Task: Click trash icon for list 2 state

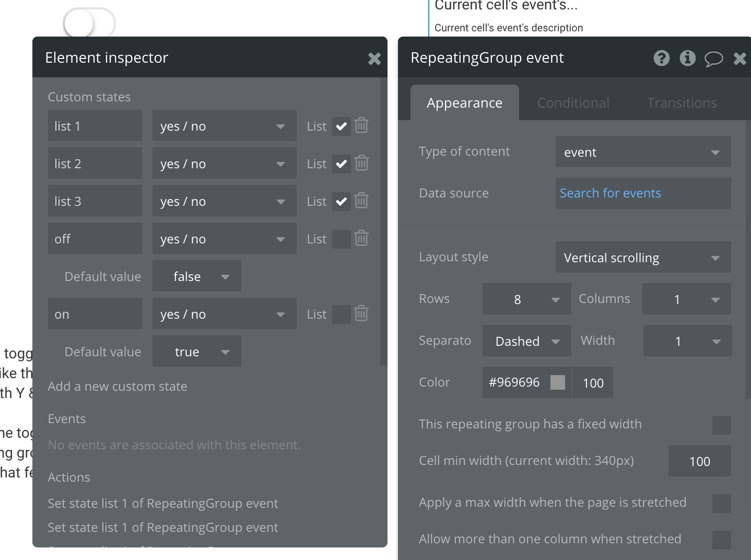Action: pos(361,163)
